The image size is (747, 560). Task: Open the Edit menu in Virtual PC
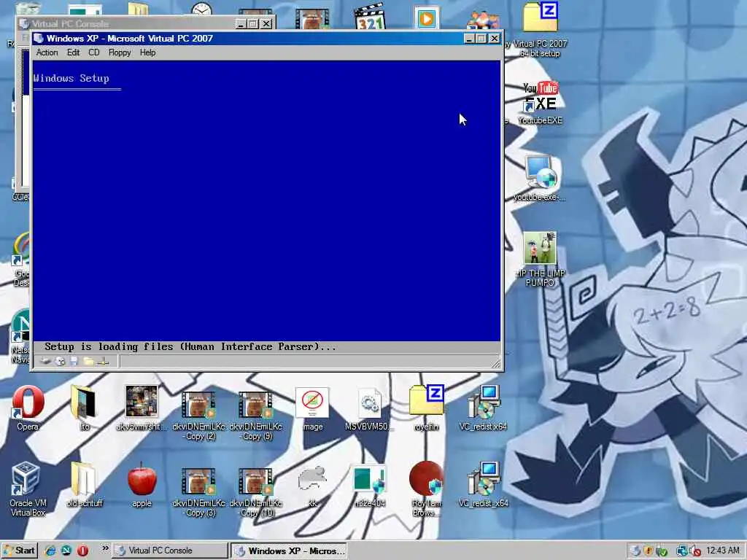[74, 52]
